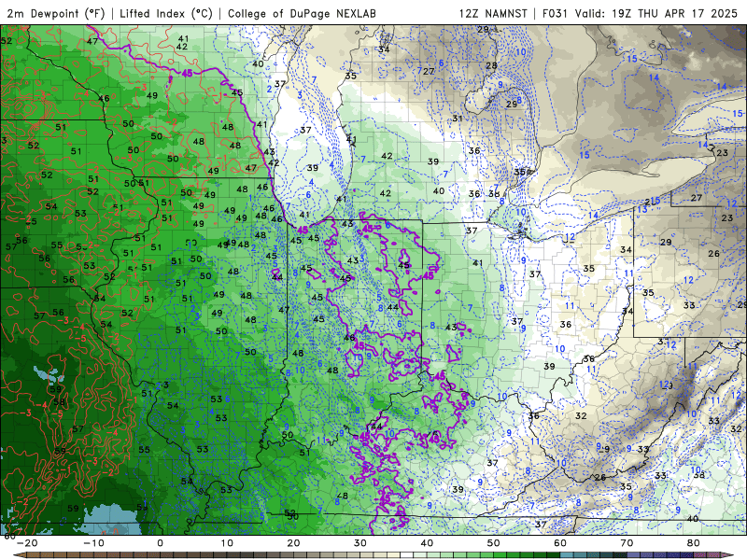Screen dimensions: 747x560
Task: Click the "50" label on the color scale
Action: [494, 543]
